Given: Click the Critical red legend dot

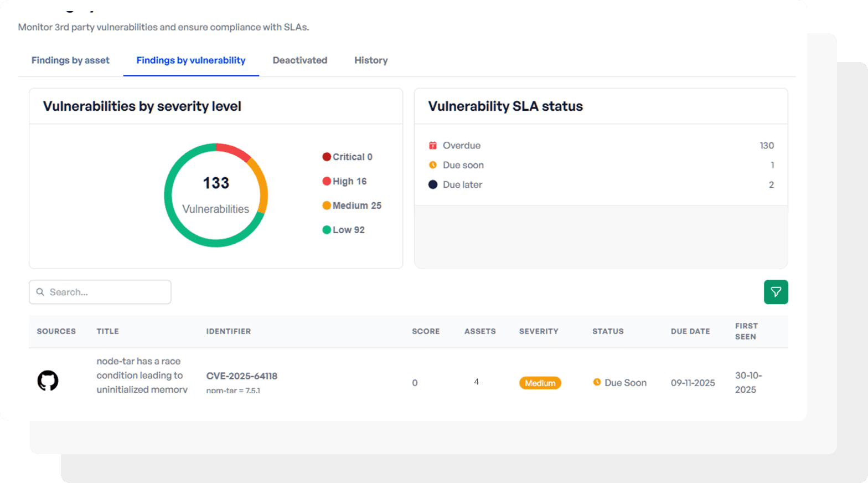Looking at the screenshot, I should [327, 157].
